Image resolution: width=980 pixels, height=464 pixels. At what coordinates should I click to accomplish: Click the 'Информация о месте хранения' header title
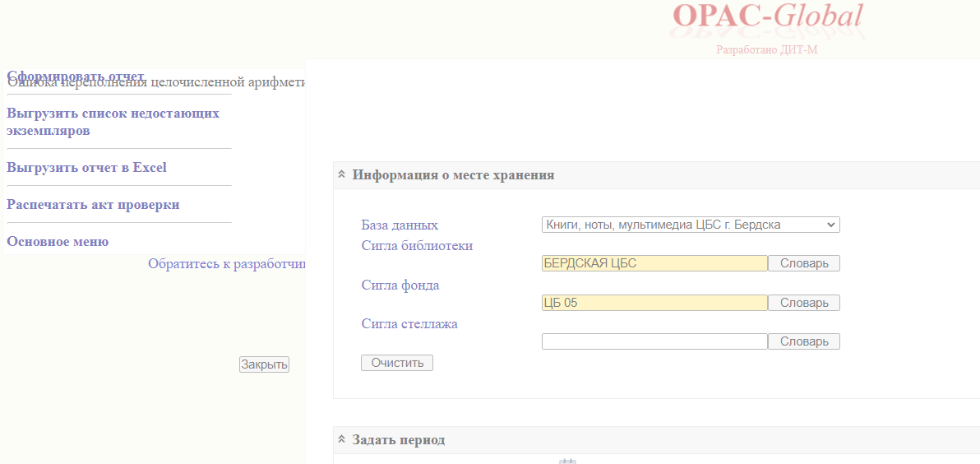click(x=453, y=174)
